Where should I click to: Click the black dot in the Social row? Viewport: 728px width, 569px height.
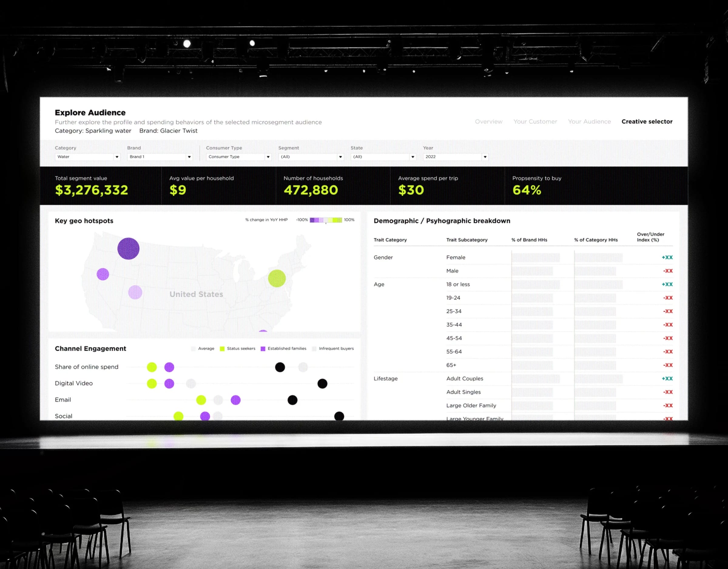pyautogui.click(x=339, y=416)
